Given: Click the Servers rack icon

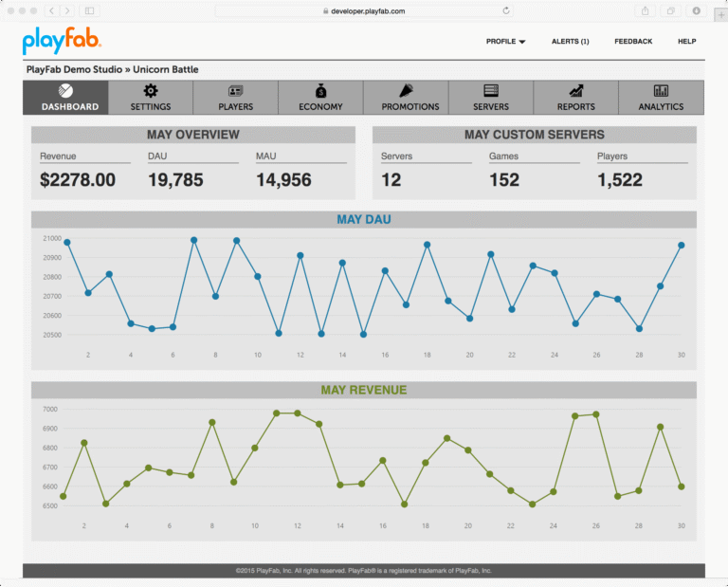Looking at the screenshot, I should pos(491,90).
